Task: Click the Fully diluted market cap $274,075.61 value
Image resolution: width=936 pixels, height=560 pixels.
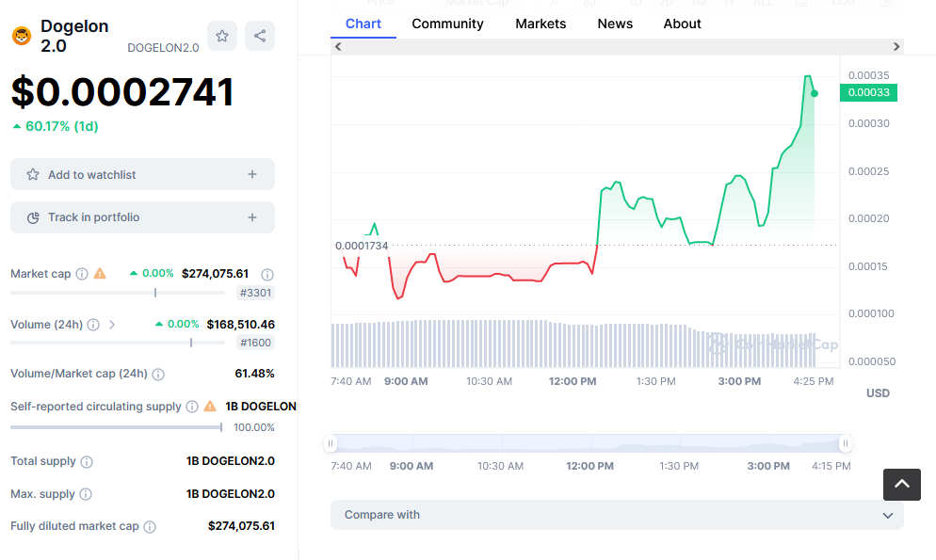Action: 241,526
